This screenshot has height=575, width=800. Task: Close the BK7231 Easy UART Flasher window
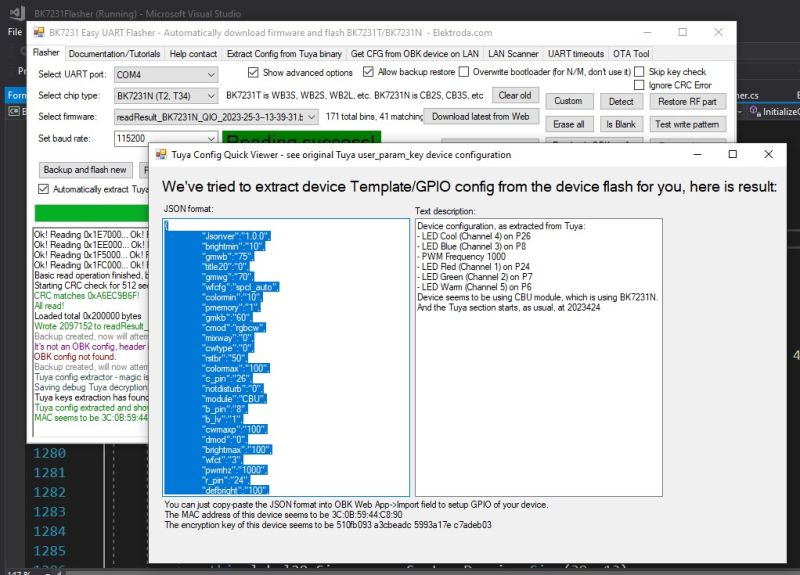pyautogui.click(x=718, y=32)
